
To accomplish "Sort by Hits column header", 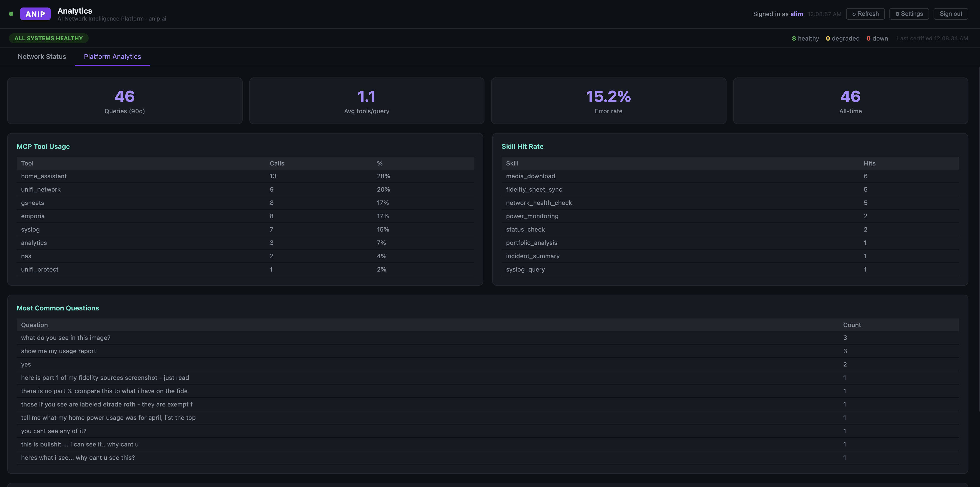I will pos(869,163).
